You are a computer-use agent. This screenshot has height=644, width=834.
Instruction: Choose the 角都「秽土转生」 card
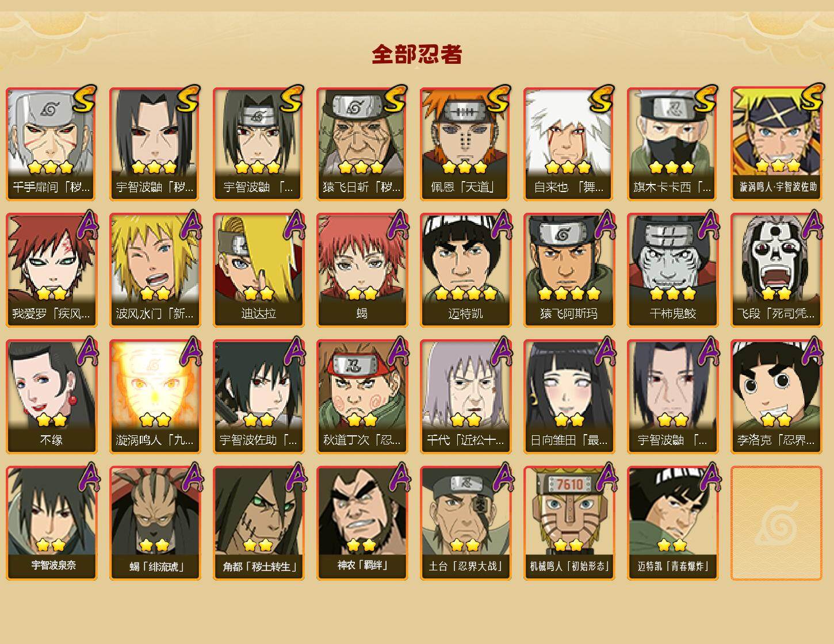pos(258,523)
